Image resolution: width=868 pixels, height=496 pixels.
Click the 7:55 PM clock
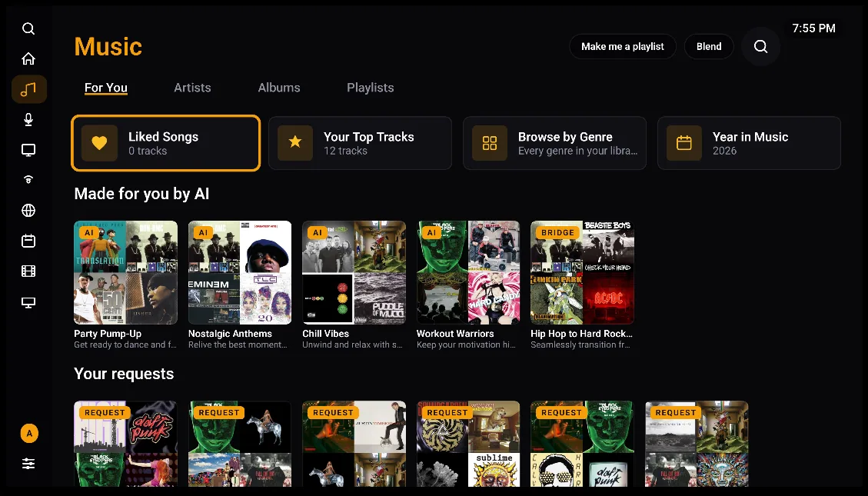pos(813,28)
